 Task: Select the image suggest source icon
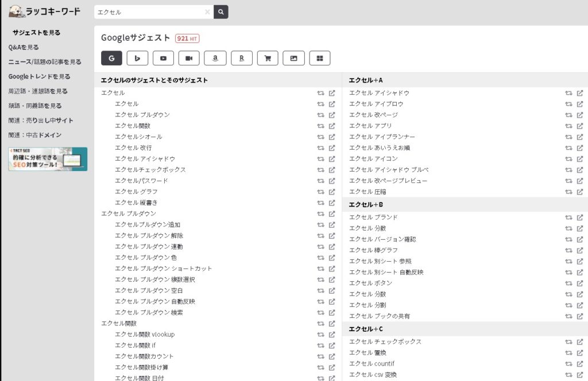click(293, 58)
